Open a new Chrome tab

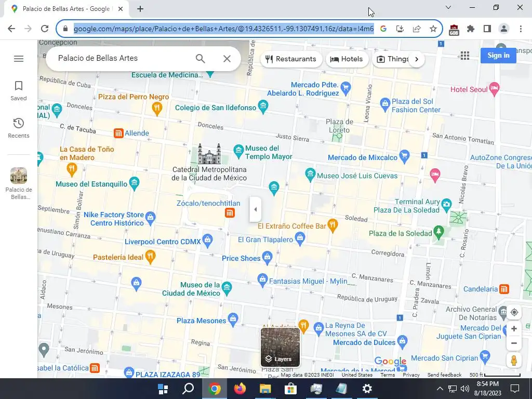click(x=140, y=9)
